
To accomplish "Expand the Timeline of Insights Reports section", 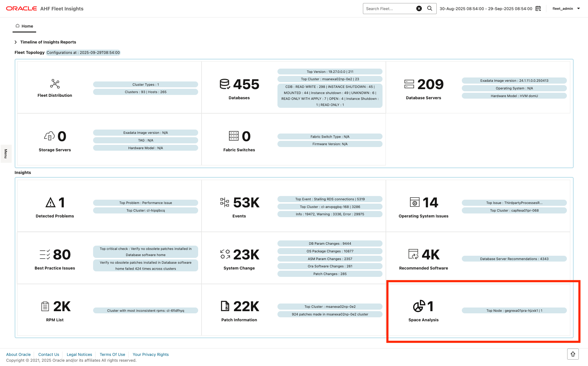I will click(16, 42).
